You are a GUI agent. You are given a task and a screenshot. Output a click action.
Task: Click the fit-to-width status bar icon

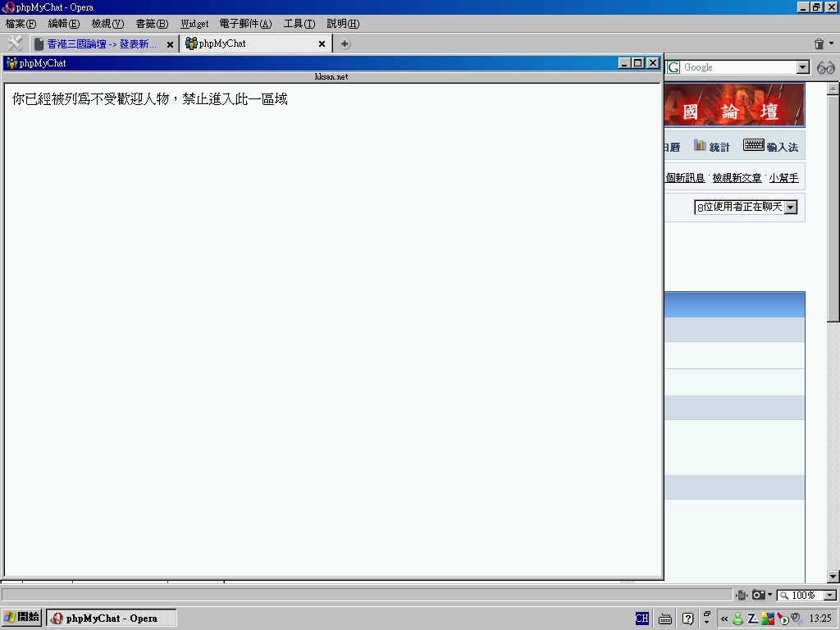click(x=742, y=595)
